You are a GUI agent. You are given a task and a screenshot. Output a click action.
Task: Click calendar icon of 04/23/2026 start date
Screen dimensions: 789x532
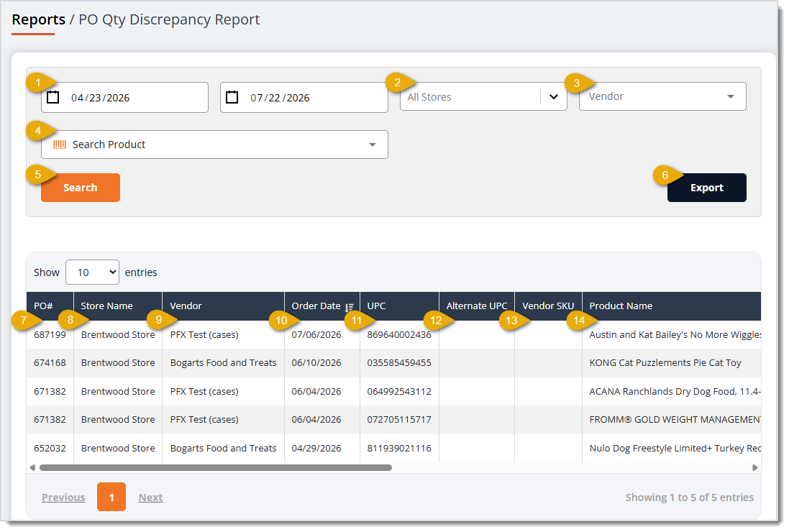(x=53, y=97)
